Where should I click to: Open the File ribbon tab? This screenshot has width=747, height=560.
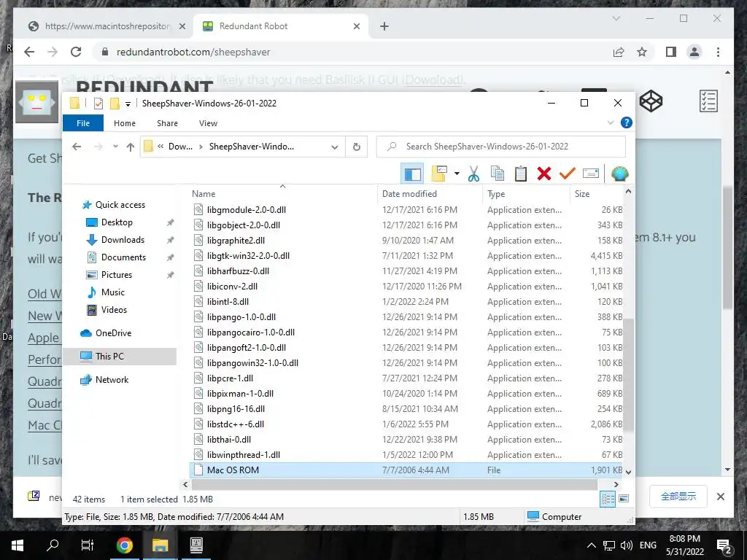pos(83,122)
